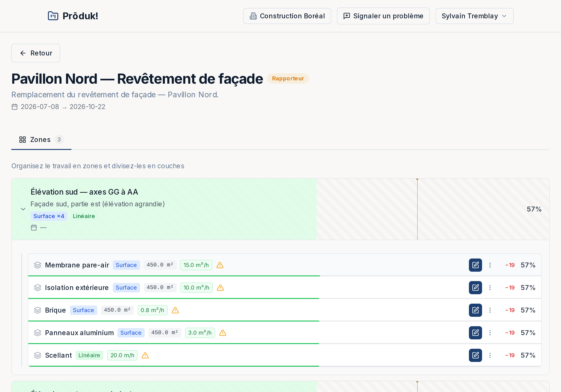The image size is (561, 392).
Task: Click the Rapporteur role badge
Action: [288, 78]
